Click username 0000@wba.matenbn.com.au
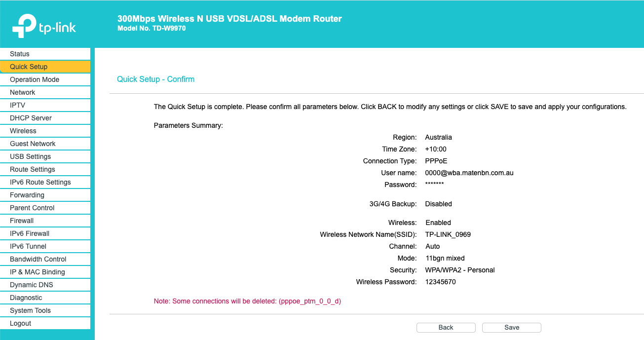This screenshot has width=644, height=340. pyautogui.click(x=469, y=173)
